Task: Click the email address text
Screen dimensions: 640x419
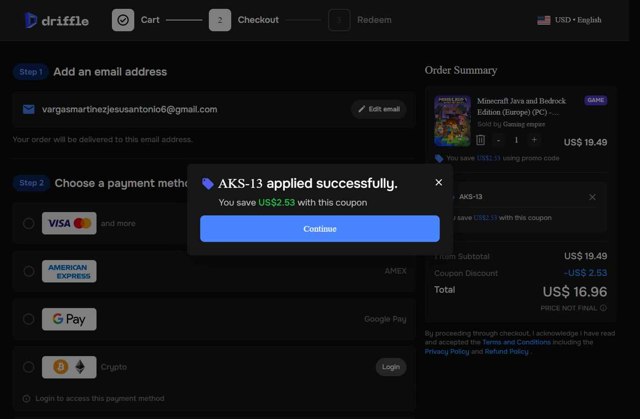Action: [x=129, y=109]
